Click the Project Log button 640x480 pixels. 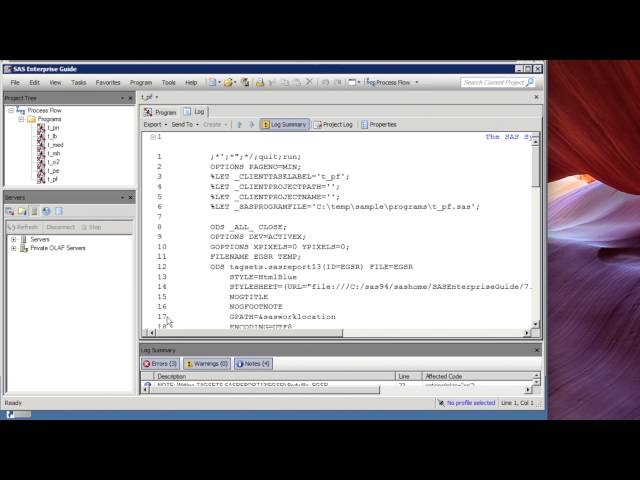pos(333,124)
